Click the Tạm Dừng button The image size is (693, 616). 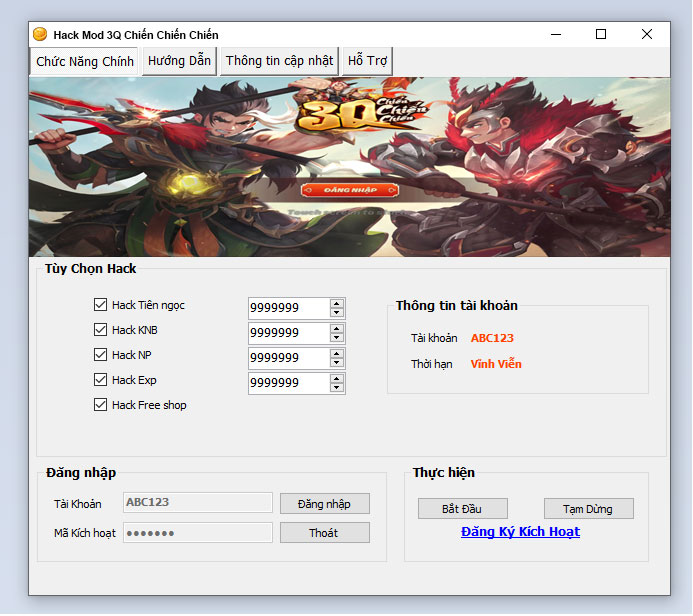tap(589, 509)
